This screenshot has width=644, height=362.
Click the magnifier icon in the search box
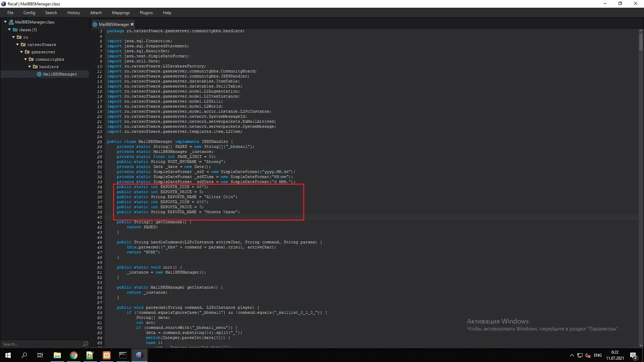pyautogui.click(x=86, y=344)
